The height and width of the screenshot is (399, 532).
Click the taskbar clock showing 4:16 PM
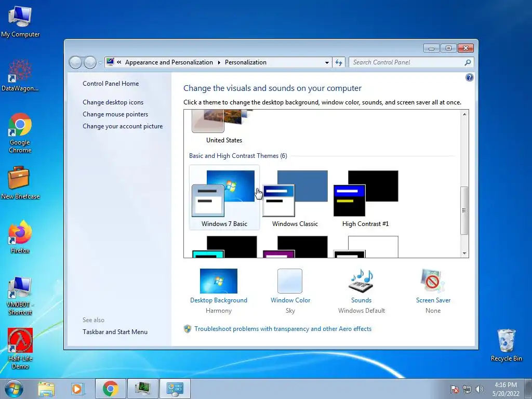tap(506, 389)
